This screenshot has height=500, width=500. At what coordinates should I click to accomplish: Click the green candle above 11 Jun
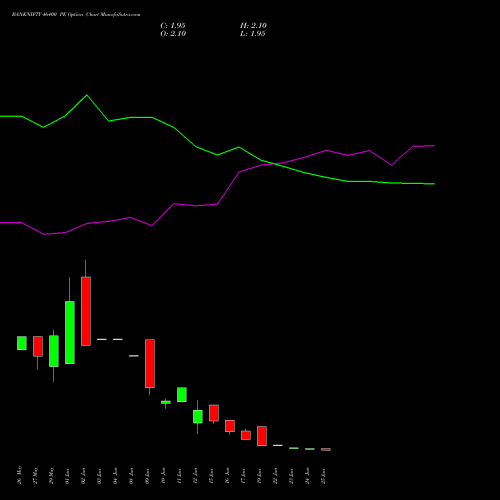point(182,395)
